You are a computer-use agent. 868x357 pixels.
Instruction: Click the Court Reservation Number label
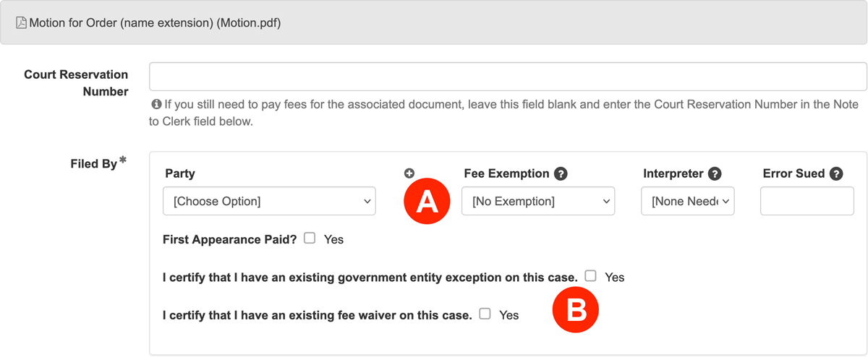click(76, 83)
